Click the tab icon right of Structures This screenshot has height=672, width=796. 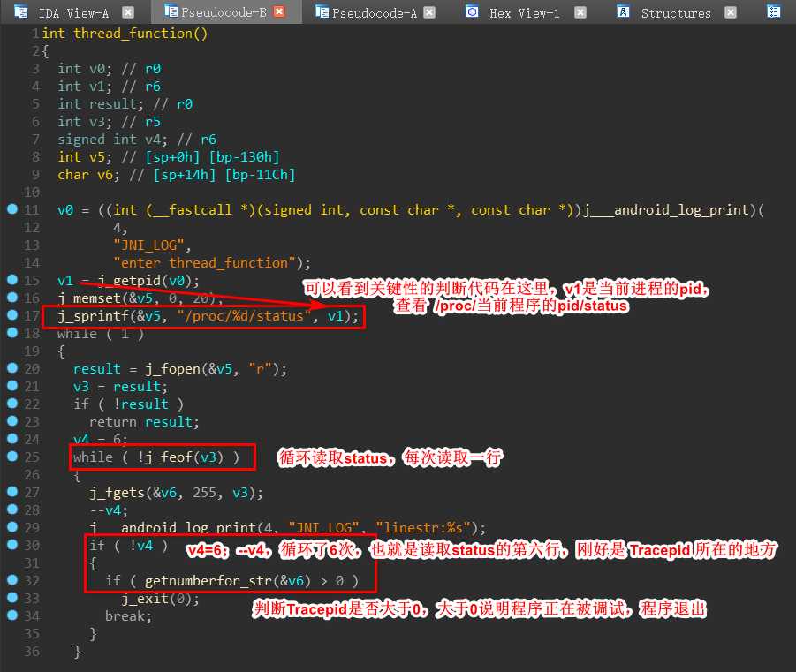pos(774,11)
